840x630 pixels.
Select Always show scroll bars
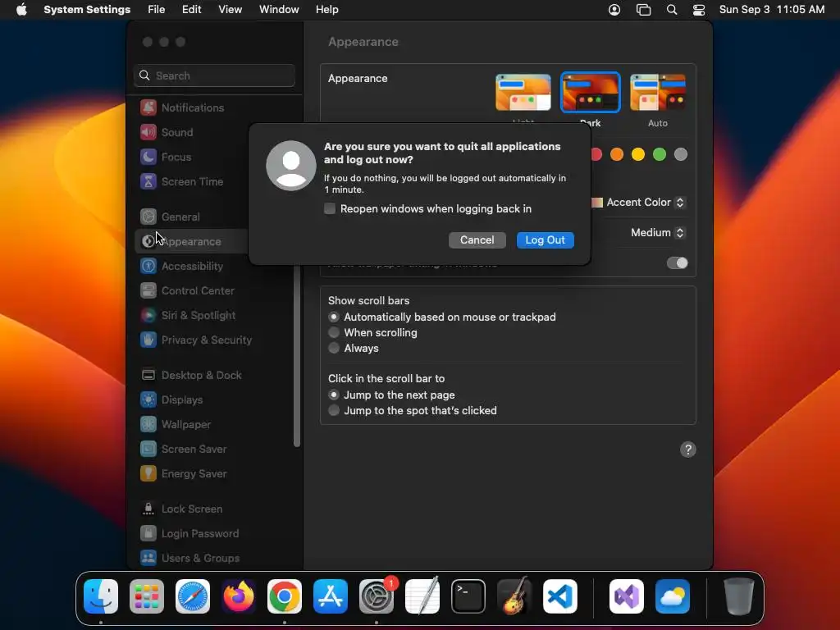click(334, 348)
